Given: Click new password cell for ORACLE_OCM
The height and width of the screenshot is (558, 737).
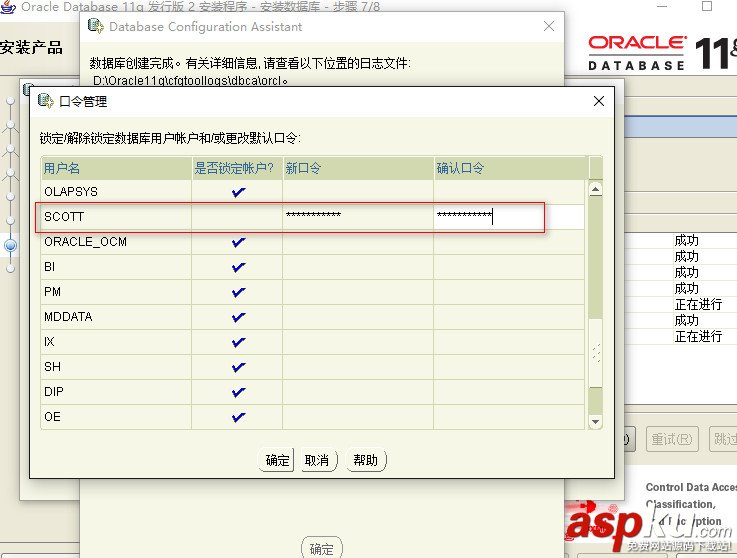Looking at the screenshot, I should click(358, 242).
